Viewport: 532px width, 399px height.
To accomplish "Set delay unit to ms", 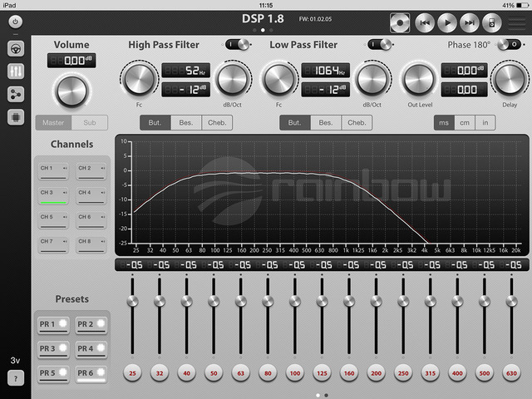I will tap(444, 122).
